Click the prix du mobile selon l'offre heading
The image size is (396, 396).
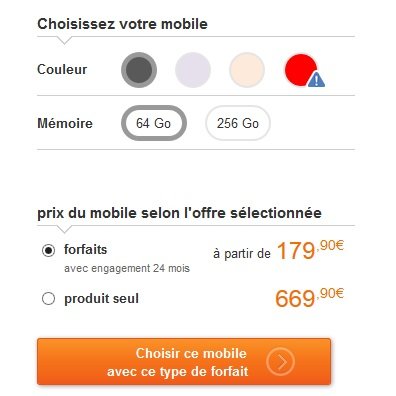coord(179,213)
